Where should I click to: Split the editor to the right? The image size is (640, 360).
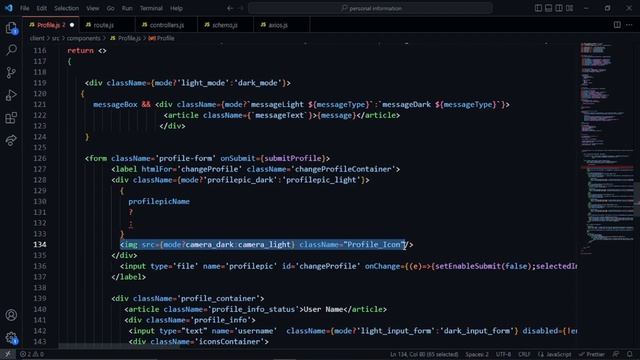tap(617, 25)
